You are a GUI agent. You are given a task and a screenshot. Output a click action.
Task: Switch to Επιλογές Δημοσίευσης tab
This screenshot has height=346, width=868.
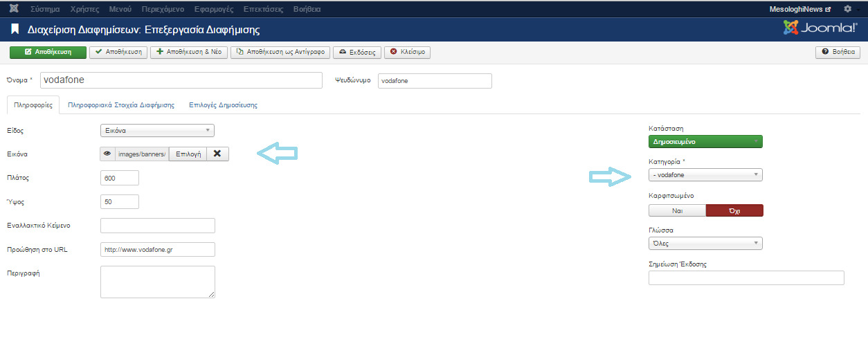[223, 105]
